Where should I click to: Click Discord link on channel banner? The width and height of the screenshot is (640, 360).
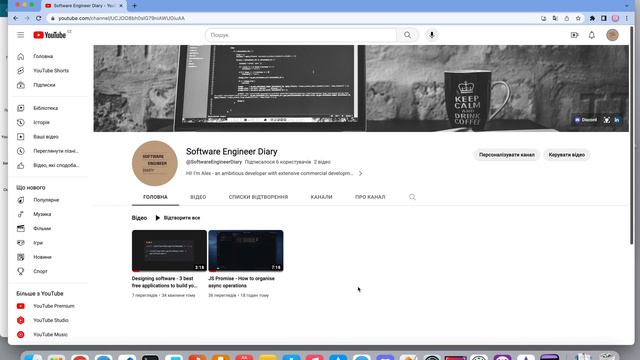coord(586,120)
